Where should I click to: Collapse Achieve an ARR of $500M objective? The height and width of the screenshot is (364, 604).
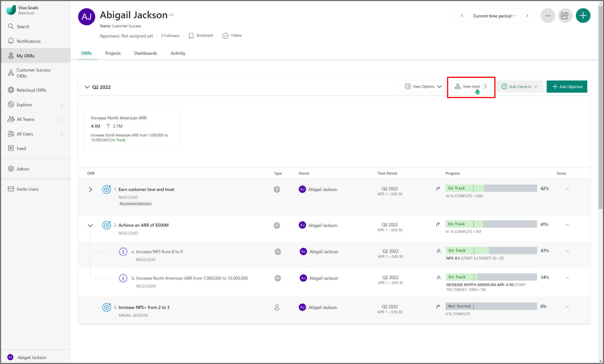pos(90,225)
